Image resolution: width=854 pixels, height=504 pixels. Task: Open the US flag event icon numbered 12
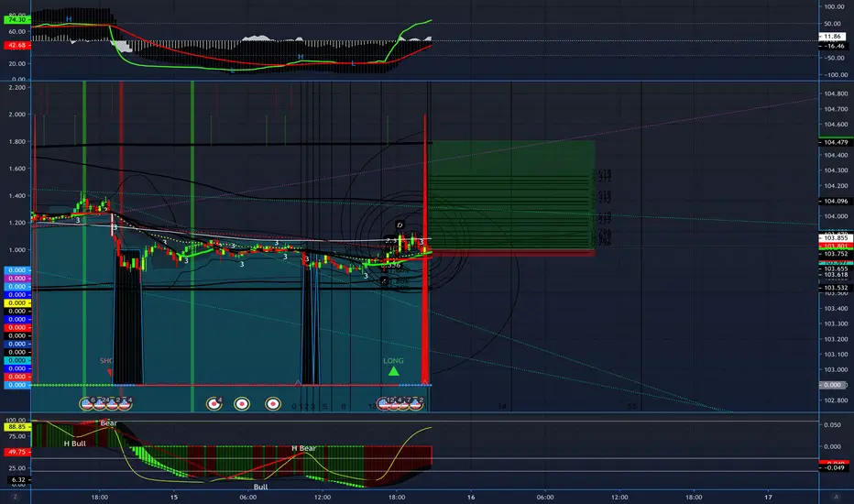pos(385,403)
